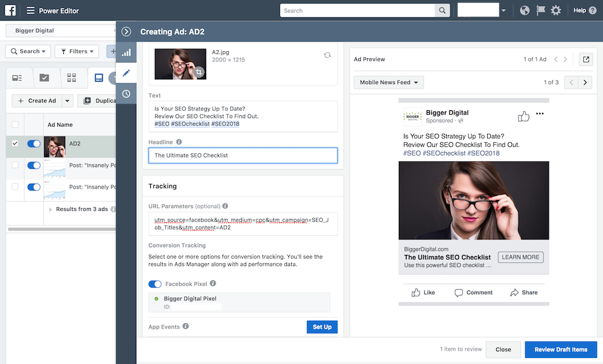Toggle second Insanely Post ad switch
Viewport: 603px width, 364px height.
34,187
